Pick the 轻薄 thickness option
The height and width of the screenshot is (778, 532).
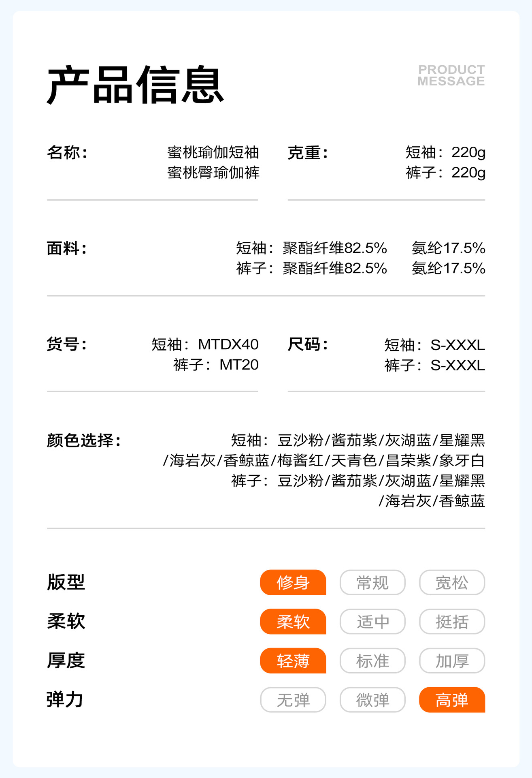pos(293,661)
